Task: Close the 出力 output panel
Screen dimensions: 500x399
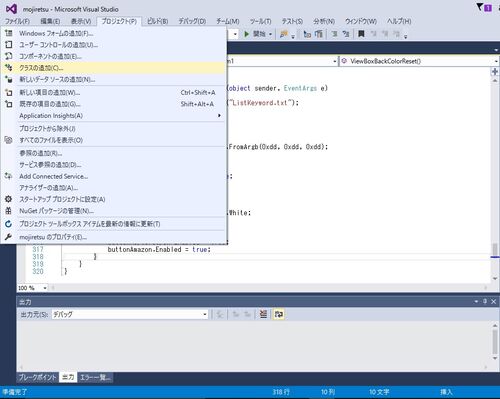Action: coord(494,302)
